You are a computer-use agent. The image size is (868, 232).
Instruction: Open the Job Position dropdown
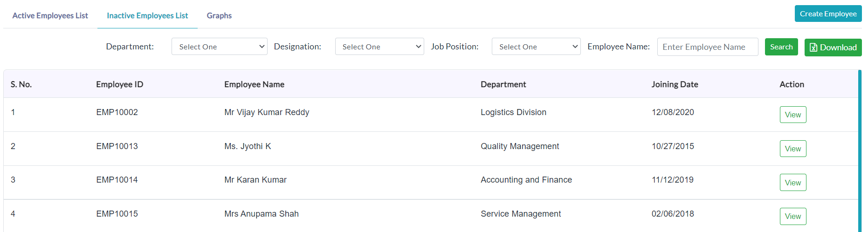pos(536,47)
